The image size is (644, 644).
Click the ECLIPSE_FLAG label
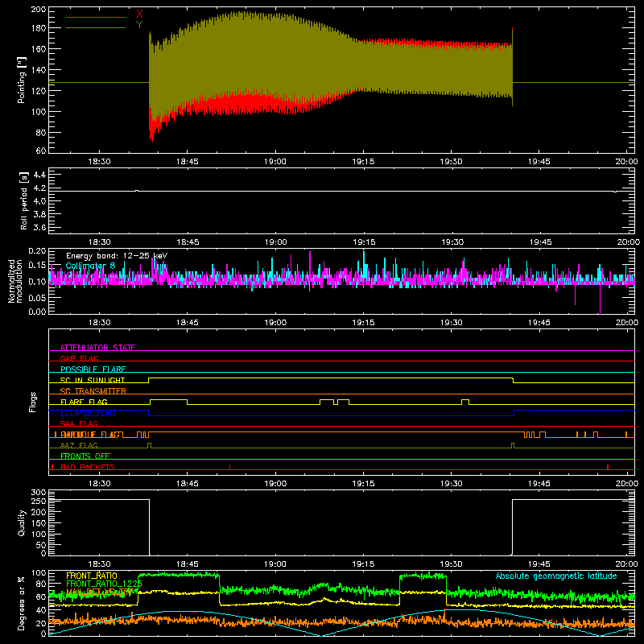pyautogui.click(x=88, y=413)
